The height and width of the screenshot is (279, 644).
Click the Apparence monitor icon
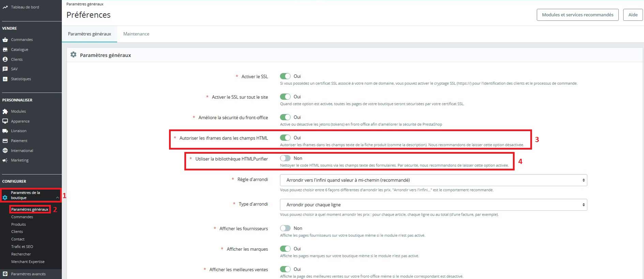[5, 121]
